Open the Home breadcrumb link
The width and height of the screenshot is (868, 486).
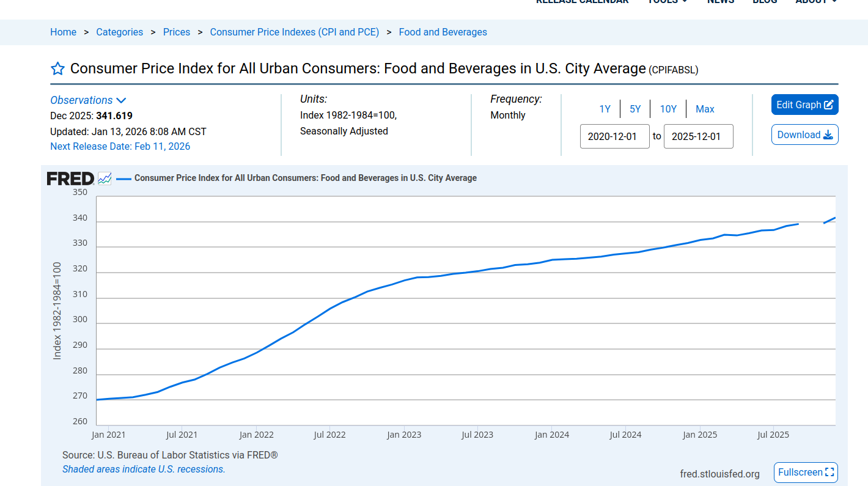[x=64, y=32]
